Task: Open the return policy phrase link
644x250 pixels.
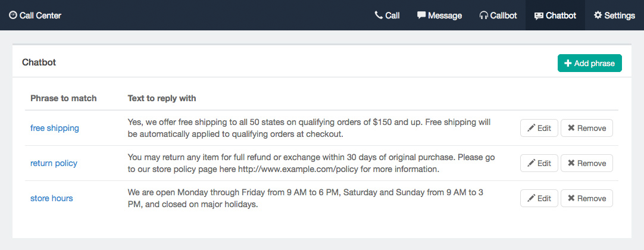Action: 54,163
